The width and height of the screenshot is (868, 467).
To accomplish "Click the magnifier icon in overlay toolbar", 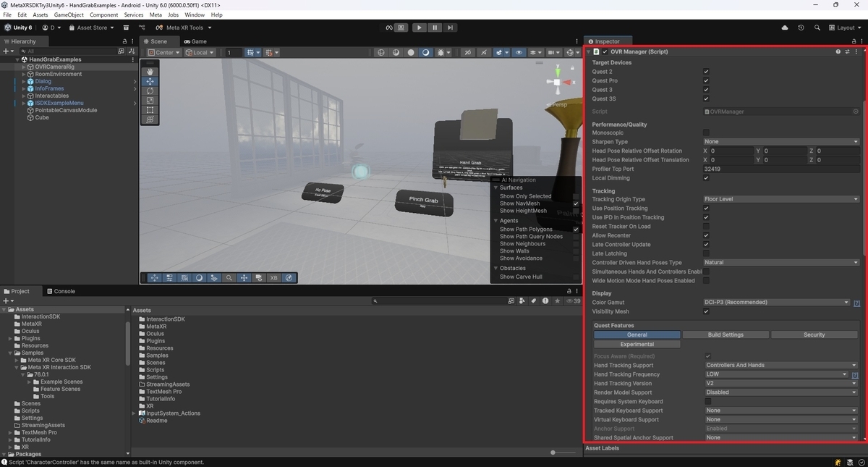I will point(229,278).
